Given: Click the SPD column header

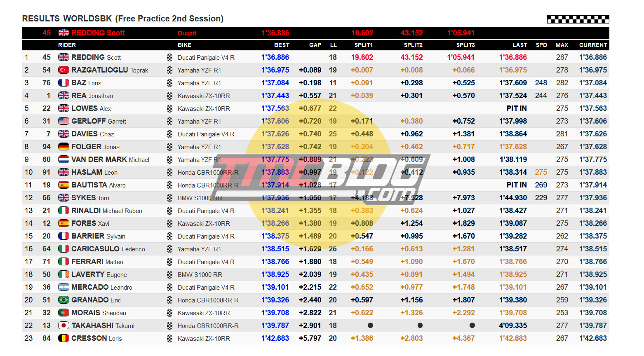Looking at the screenshot, I should pyautogui.click(x=541, y=45).
